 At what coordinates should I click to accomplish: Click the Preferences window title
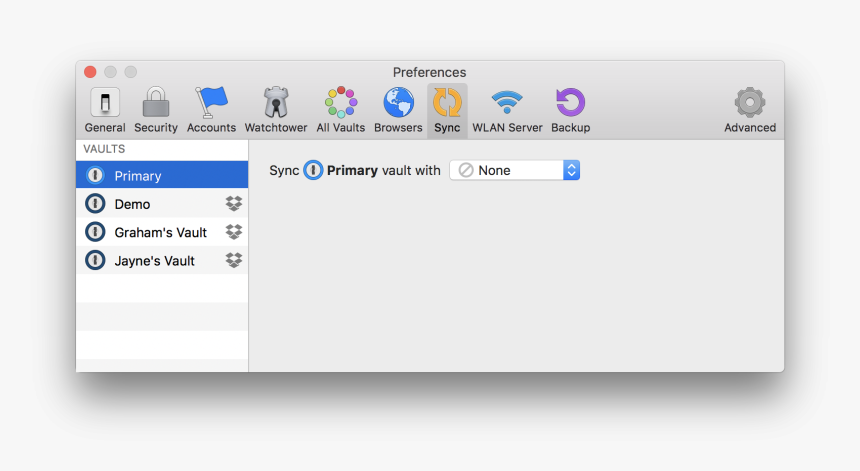[429, 72]
